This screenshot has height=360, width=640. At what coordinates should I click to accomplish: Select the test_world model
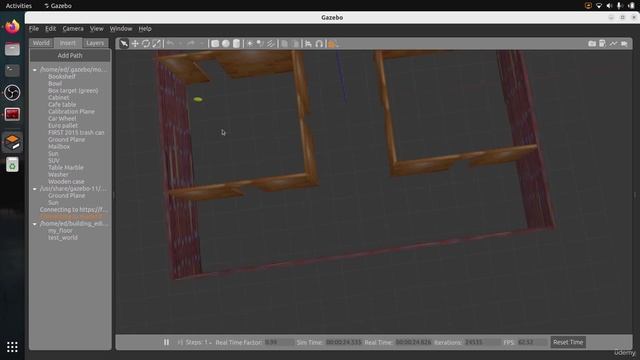coord(62,238)
